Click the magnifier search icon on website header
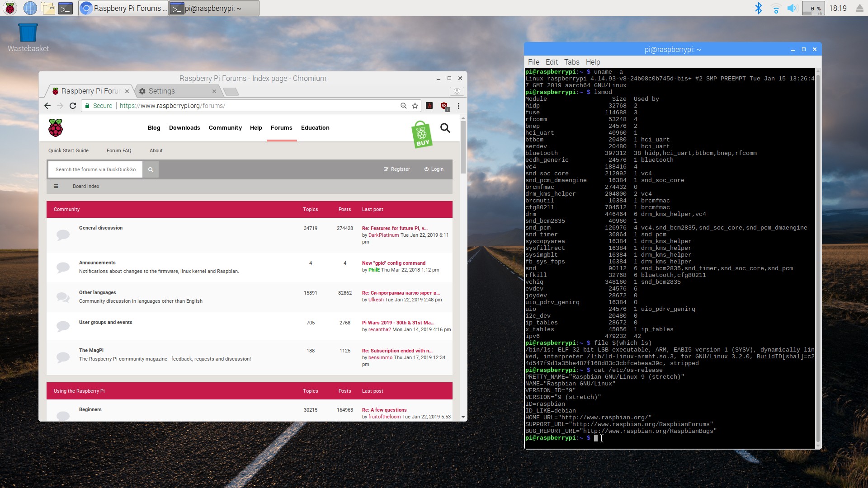 click(445, 128)
